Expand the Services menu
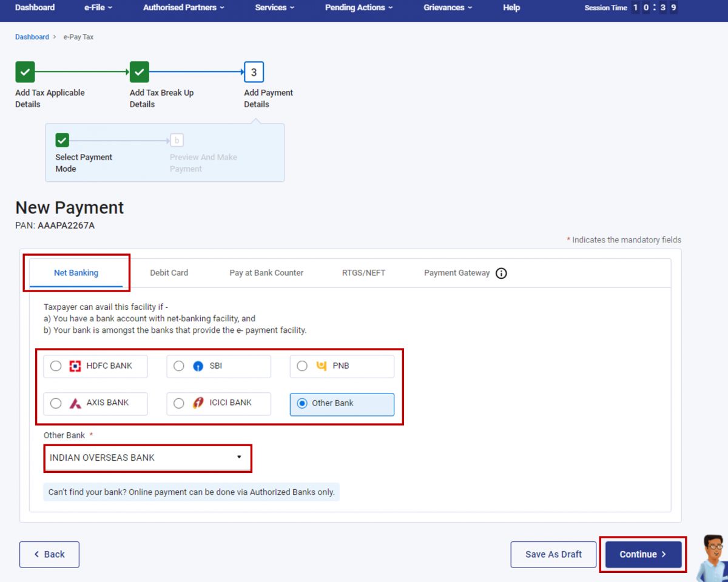This screenshot has height=582, width=728. pyautogui.click(x=274, y=8)
